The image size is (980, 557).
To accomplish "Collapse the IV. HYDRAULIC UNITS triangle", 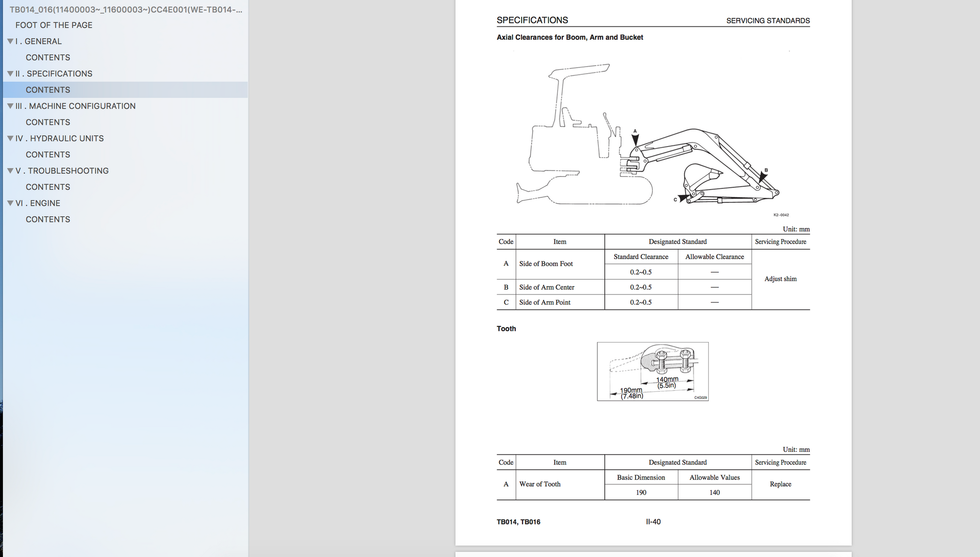I will [10, 138].
